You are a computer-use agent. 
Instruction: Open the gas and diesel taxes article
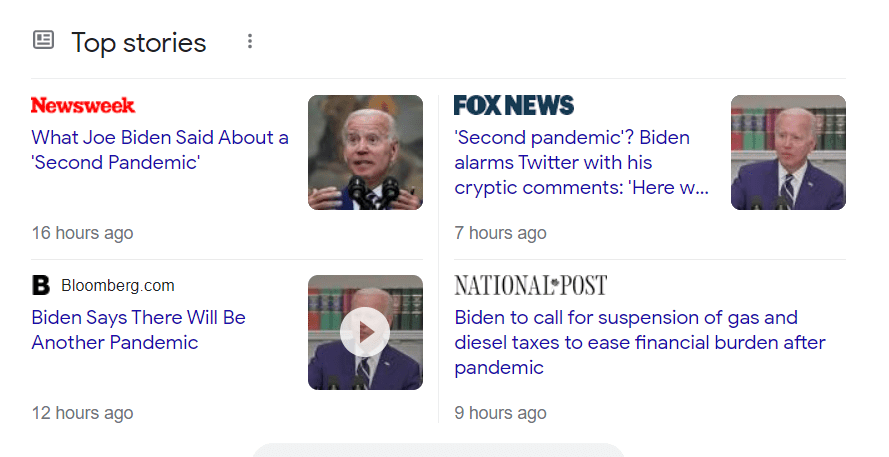pos(640,342)
